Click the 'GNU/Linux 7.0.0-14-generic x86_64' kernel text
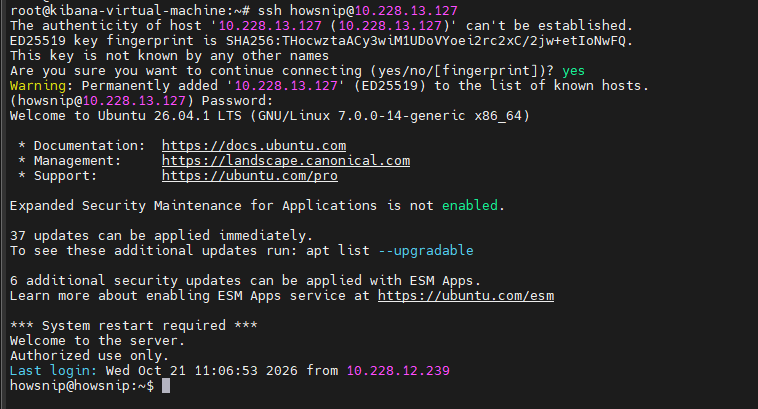Screen dimensions: 758x409 [x=390, y=116]
